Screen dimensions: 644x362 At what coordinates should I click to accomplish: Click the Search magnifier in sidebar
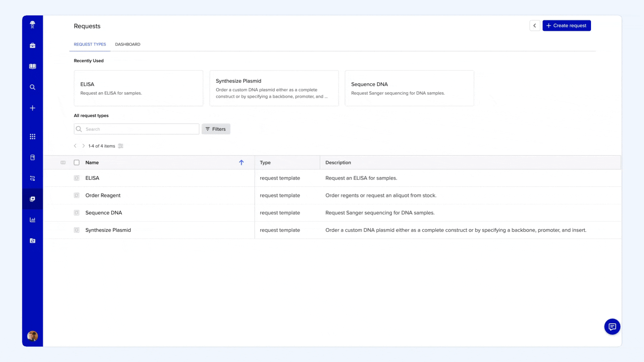33,87
